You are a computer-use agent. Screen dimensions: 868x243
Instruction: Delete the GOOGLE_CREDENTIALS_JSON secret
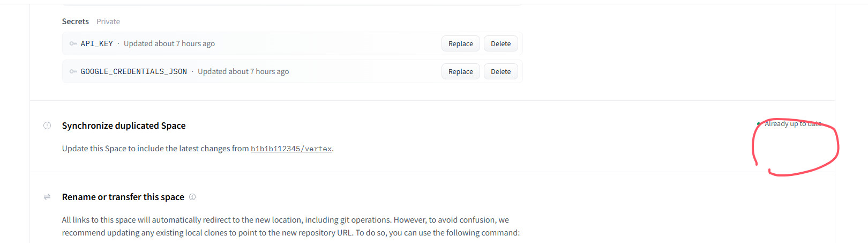(500, 71)
